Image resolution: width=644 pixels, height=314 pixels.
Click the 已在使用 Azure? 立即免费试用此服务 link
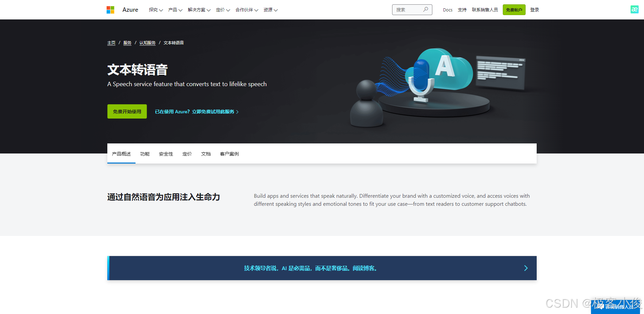click(x=197, y=112)
